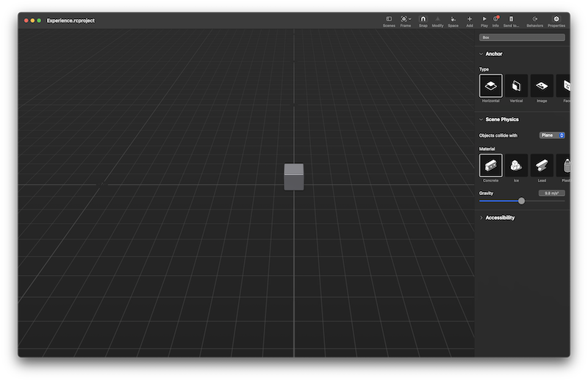The image size is (588, 381).
Task: Toggle Snap in the toolbar
Action: tap(423, 21)
